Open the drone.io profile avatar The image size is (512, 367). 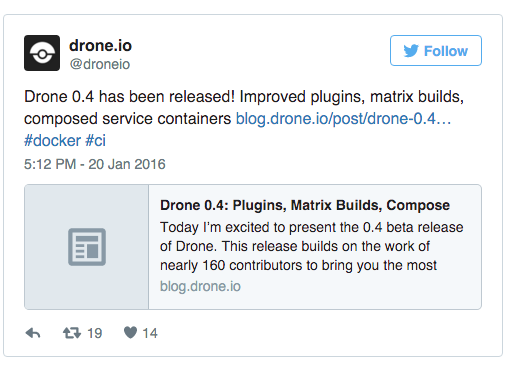(42, 53)
